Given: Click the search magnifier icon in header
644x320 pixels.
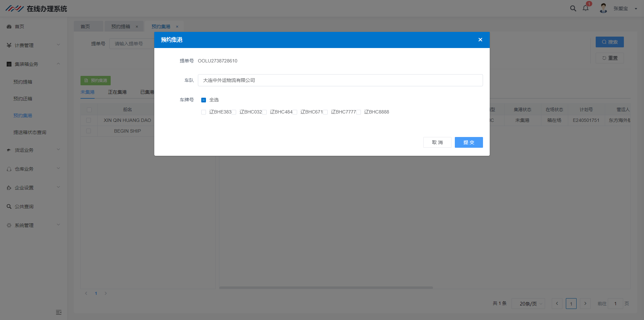Looking at the screenshot, I should [x=573, y=8].
